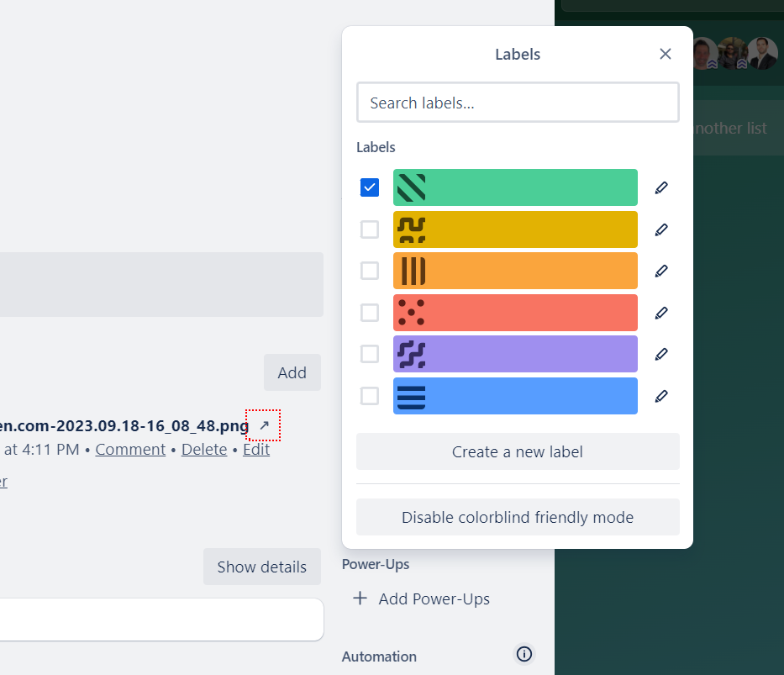Click Show details button
784x675 pixels.
click(x=262, y=567)
